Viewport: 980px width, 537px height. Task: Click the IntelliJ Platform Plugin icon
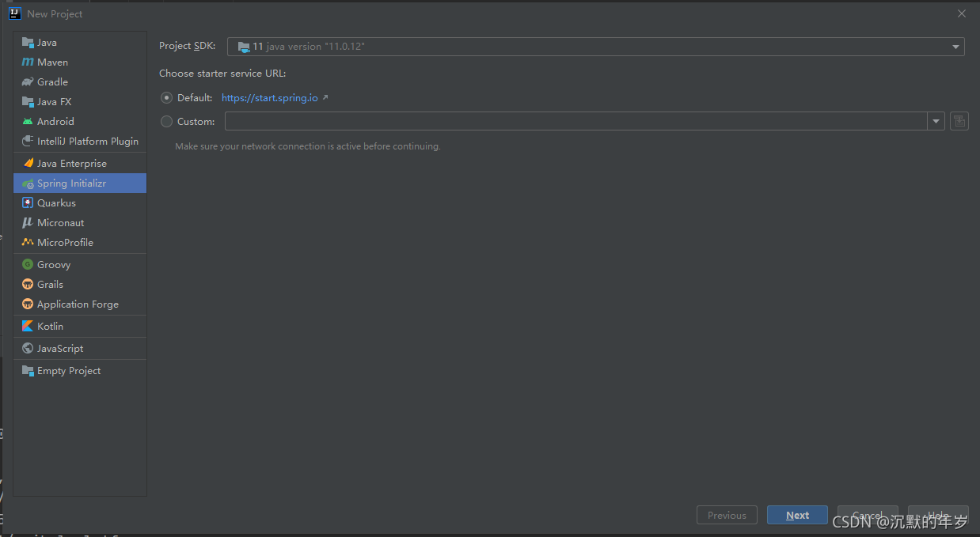click(28, 142)
